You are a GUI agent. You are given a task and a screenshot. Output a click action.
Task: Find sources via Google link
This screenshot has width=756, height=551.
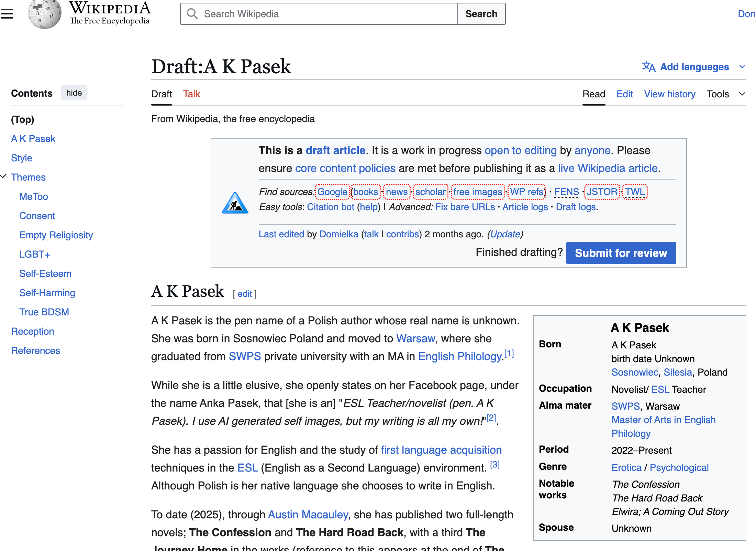[332, 192]
